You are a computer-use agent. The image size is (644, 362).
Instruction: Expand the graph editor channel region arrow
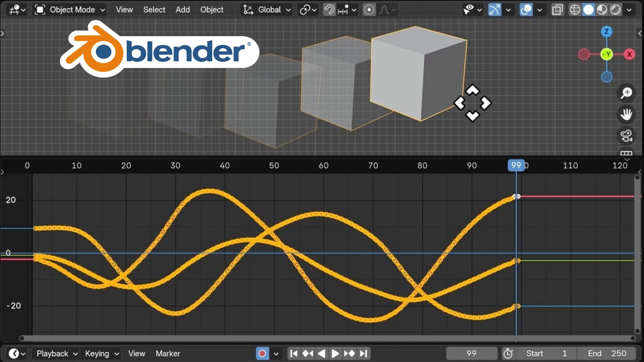point(3,172)
